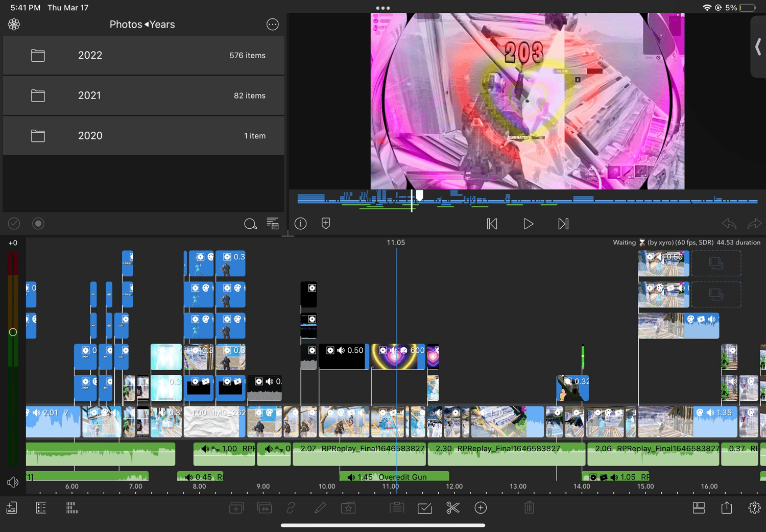Open the clipboard tools
The image size is (766, 532).
tap(397, 508)
